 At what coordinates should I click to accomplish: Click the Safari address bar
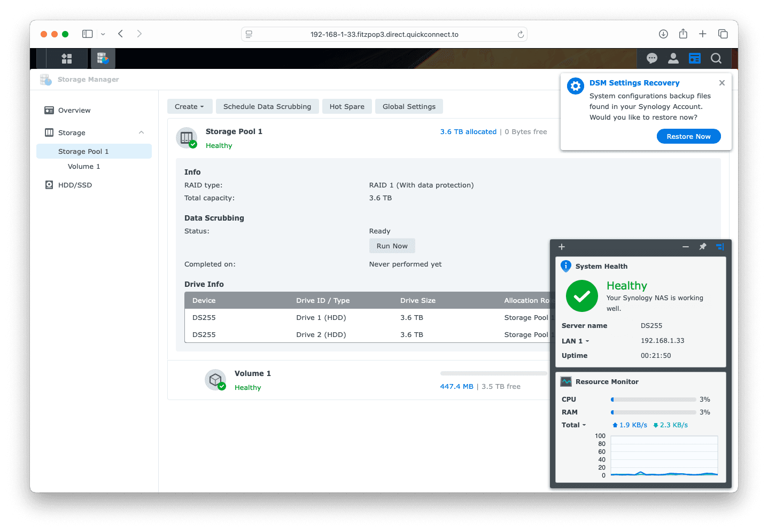[x=384, y=35]
